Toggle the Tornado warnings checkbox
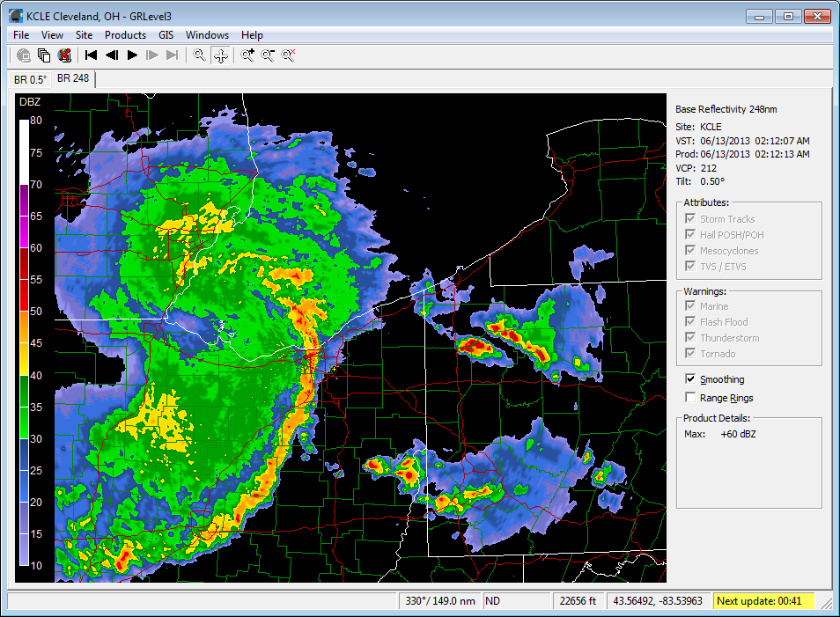This screenshot has width=840, height=617. click(690, 354)
